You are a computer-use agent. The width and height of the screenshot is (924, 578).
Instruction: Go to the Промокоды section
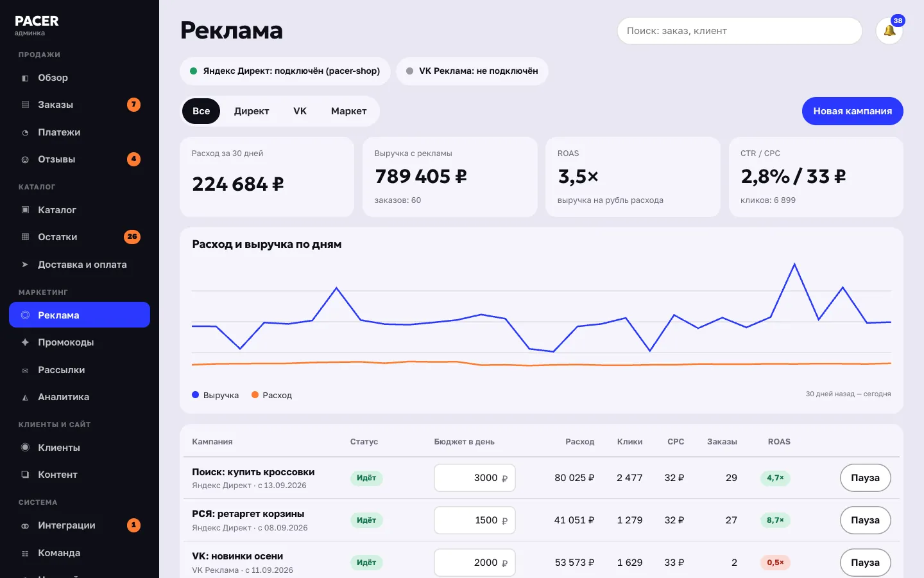coord(66,342)
